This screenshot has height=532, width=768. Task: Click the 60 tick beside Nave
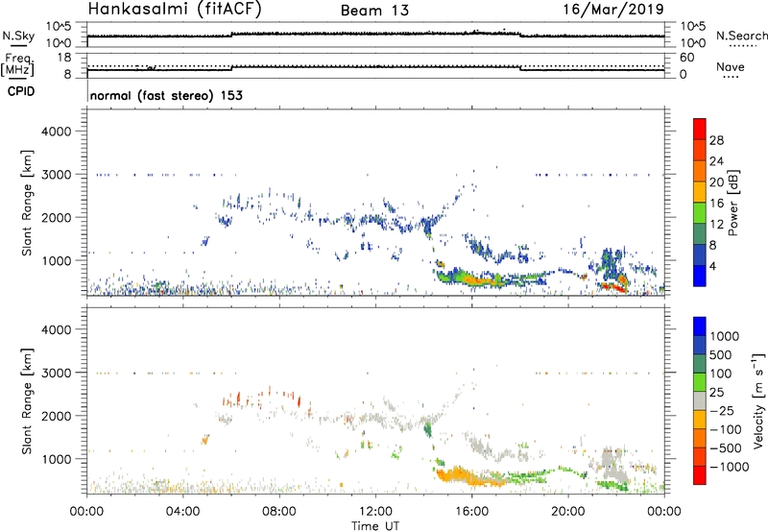pyautogui.click(x=687, y=58)
